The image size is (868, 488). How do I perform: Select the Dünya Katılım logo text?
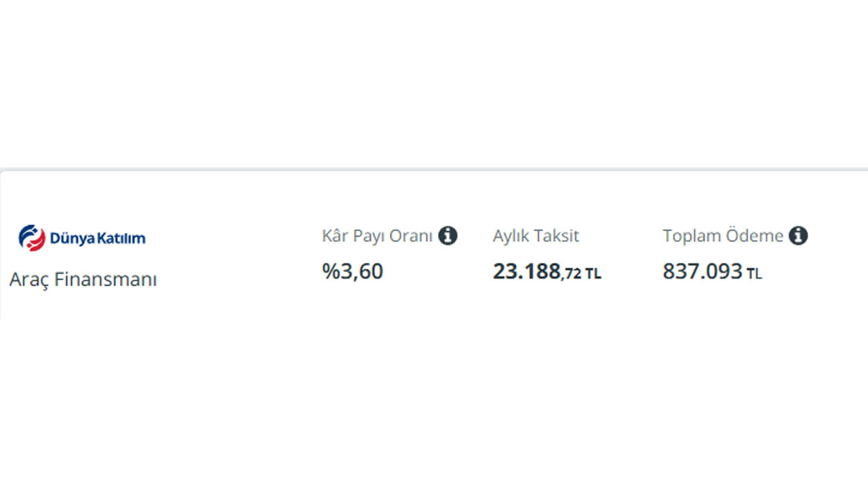pos(98,239)
